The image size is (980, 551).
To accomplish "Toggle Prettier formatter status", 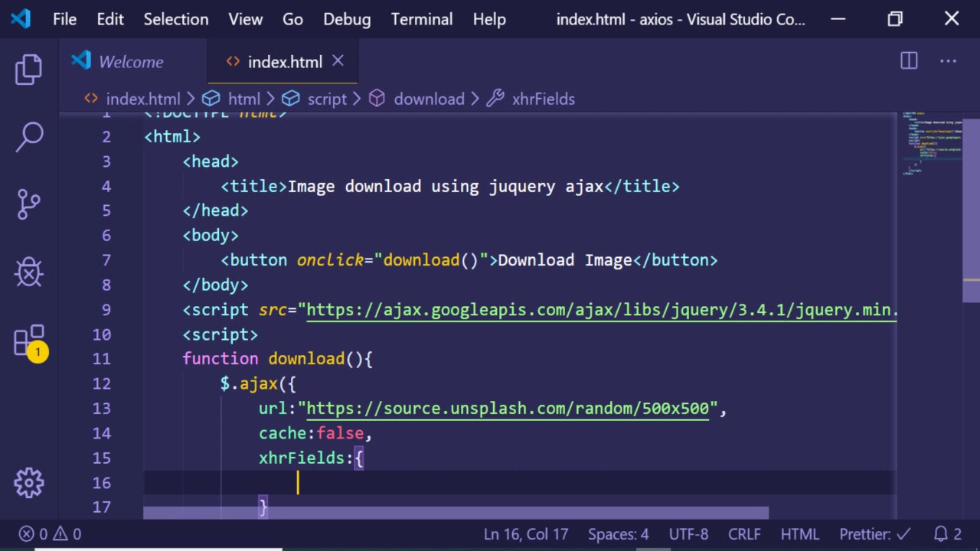I will click(x=874, y=534).
